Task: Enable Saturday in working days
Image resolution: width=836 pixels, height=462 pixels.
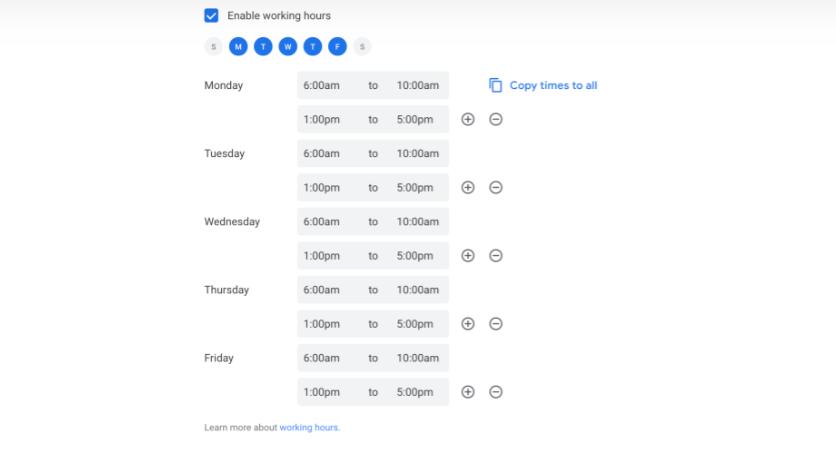Action: point(362,46)
